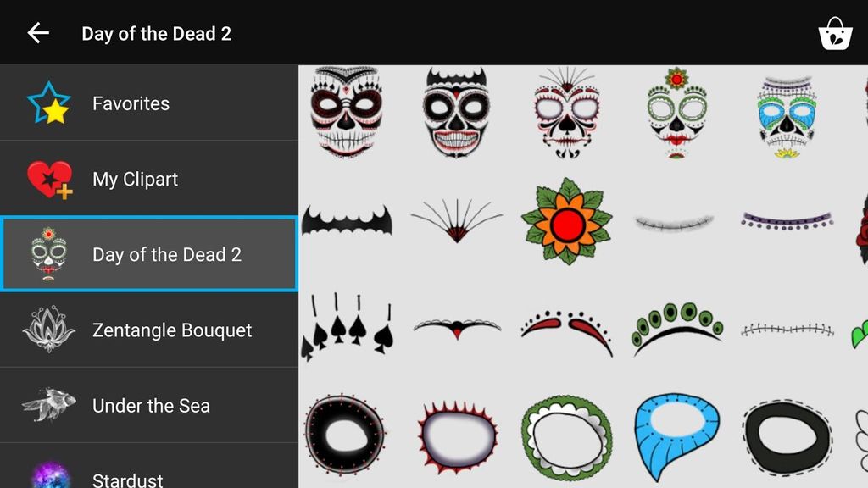Select the blue-eyed skull mask clipart
Screen dimensions: 868x488
click(787, 117)
